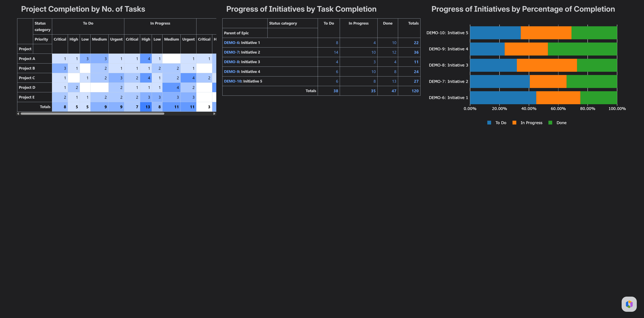Open the DEMO-7 issue link
The height and width of the screenshot is (318, 644).
coord(231,52)
